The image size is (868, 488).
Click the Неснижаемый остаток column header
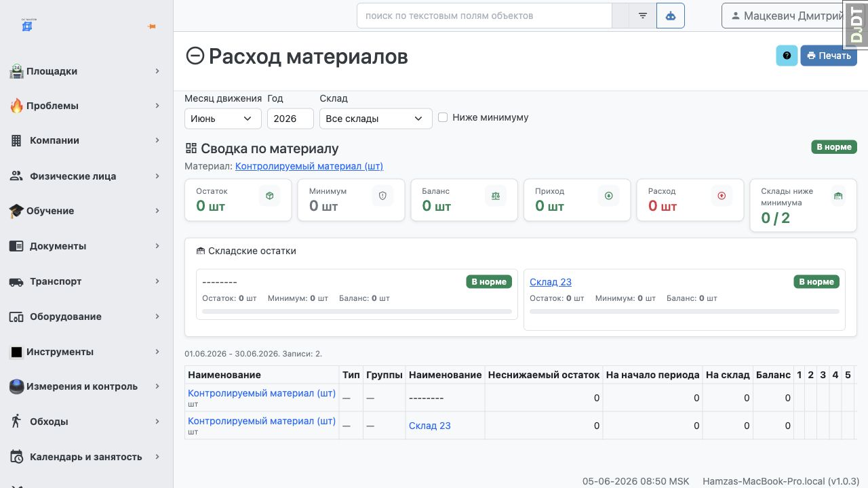(544, 375)
